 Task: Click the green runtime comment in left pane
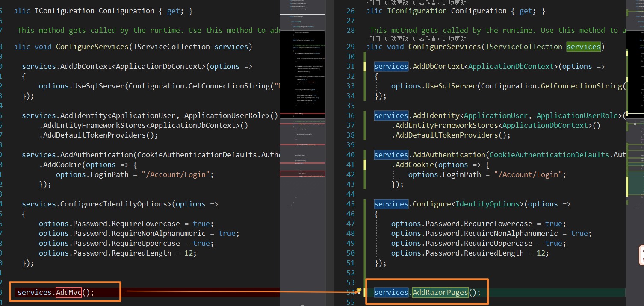pos(148,30)
